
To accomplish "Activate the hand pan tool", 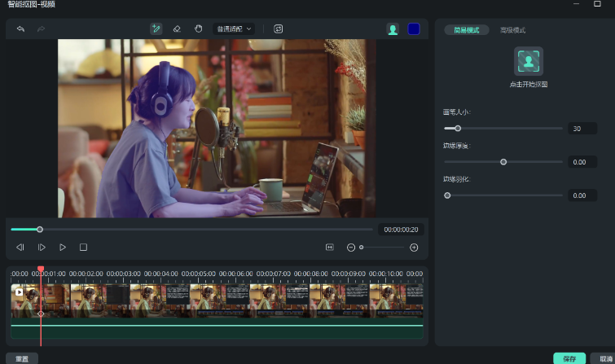I will pos(198,29).
